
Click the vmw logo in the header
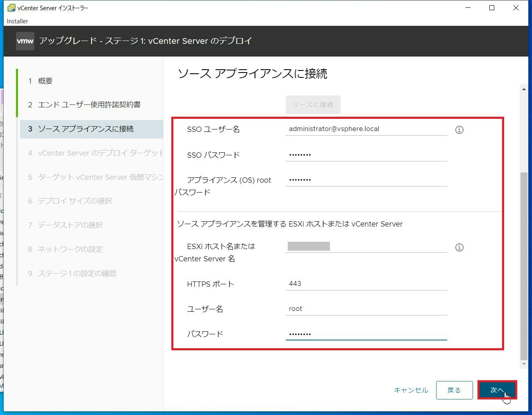(x=25, y=41)
